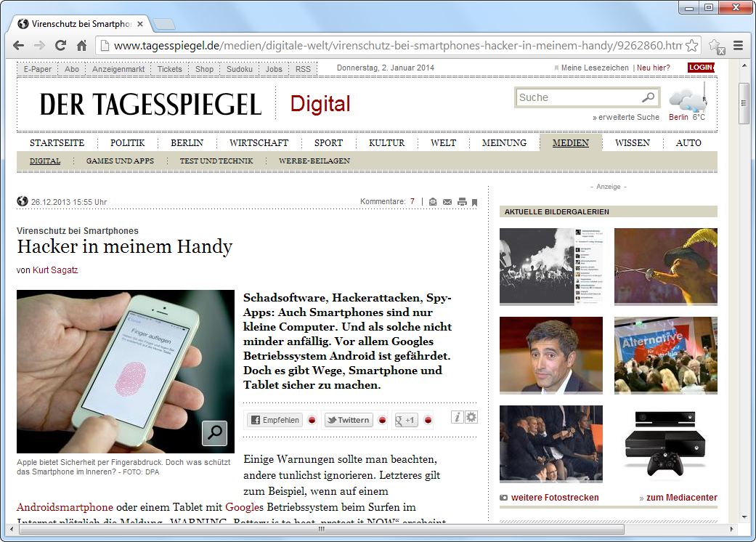The image size is (756, 542).
Task: Click the print article icon
Action: tap(461, 202)
